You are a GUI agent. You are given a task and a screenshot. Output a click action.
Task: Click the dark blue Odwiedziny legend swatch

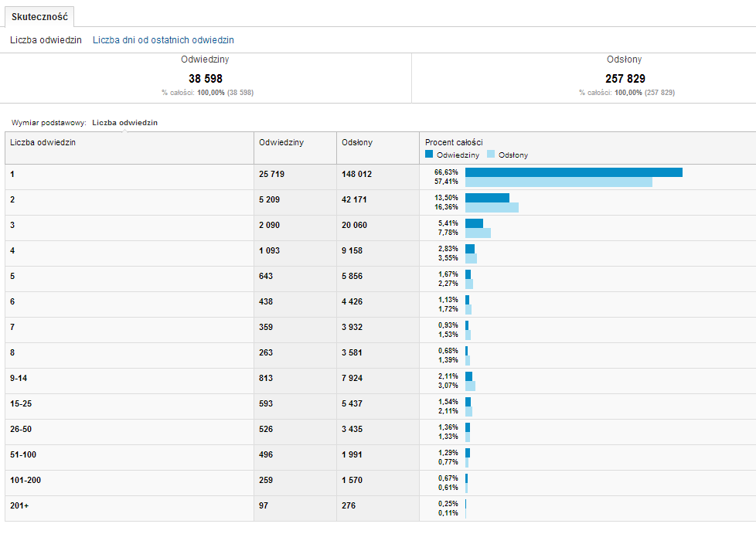[x=430, y=155]
